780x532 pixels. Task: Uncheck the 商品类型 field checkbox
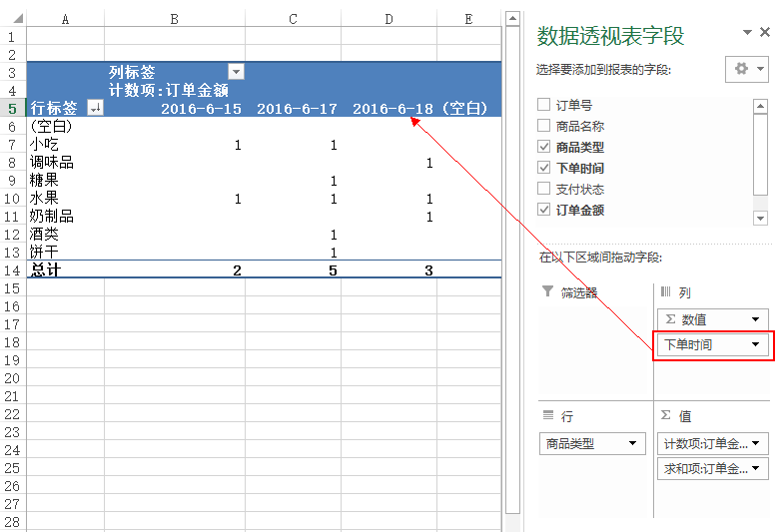[543, 146]
